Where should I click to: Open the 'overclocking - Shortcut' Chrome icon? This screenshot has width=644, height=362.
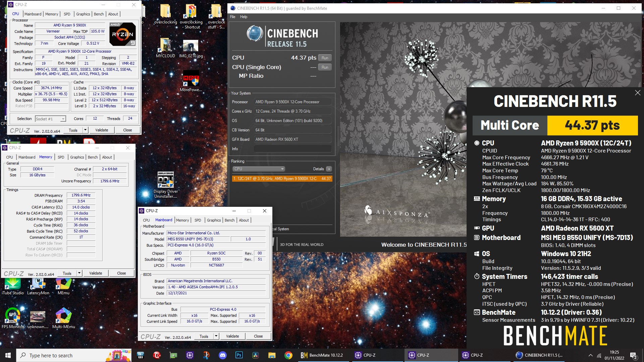click(191, 17)
